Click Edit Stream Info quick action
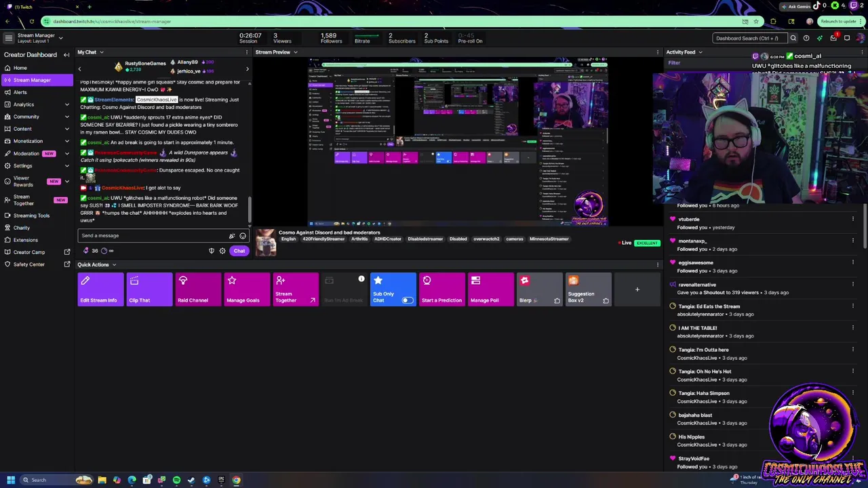 point(101,289)
